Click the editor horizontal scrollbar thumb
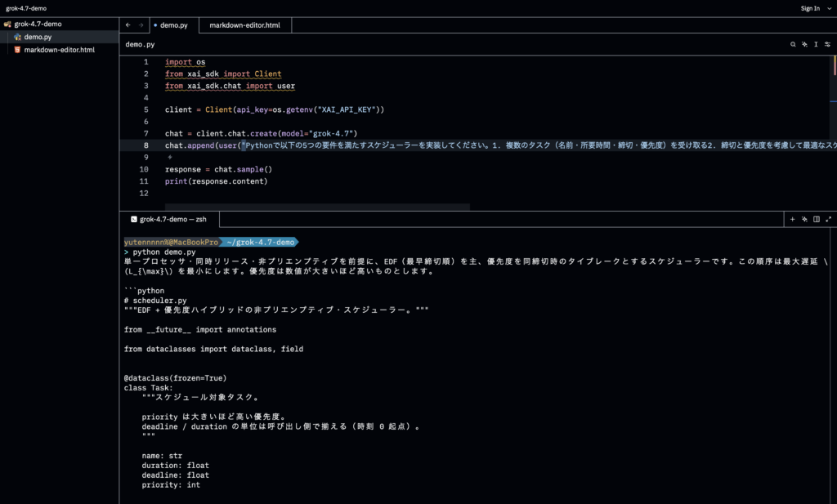This screenshot has width=837, height=504. [x=317, y=207]
